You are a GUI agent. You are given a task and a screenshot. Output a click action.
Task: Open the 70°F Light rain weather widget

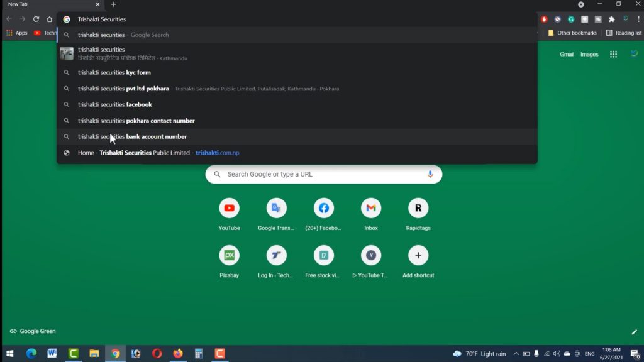point(479,353)
